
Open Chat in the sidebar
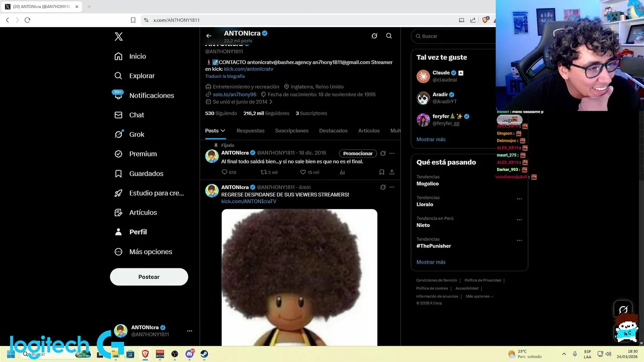coord(129,115)
